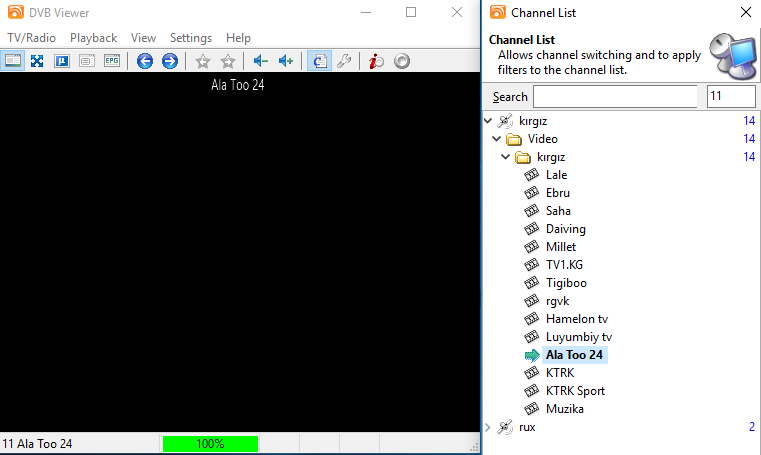
Task: Click the rux satellite entry label
Action: (x=527, y=427)
